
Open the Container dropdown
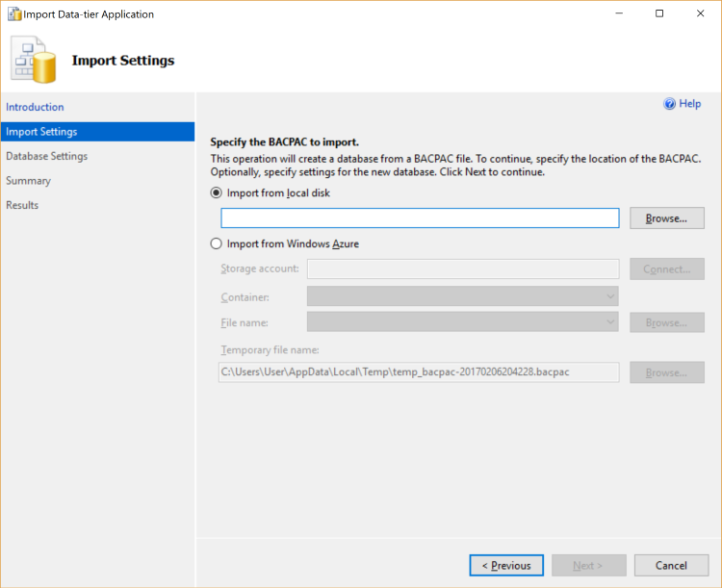(x=462, y=296)
